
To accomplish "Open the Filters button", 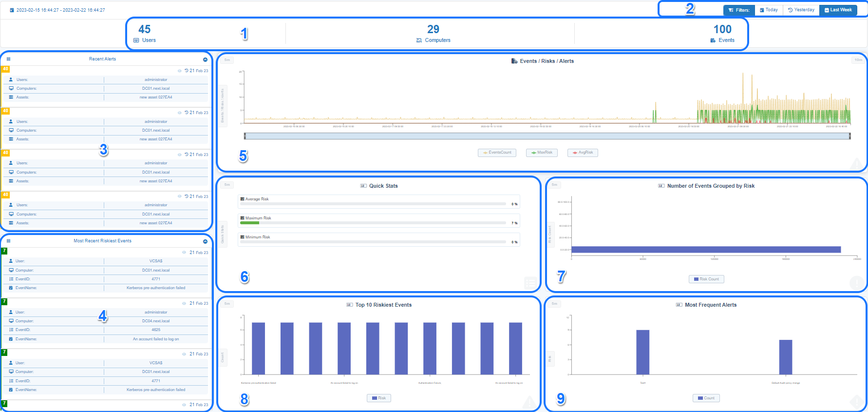I will [x=739, y=10].
